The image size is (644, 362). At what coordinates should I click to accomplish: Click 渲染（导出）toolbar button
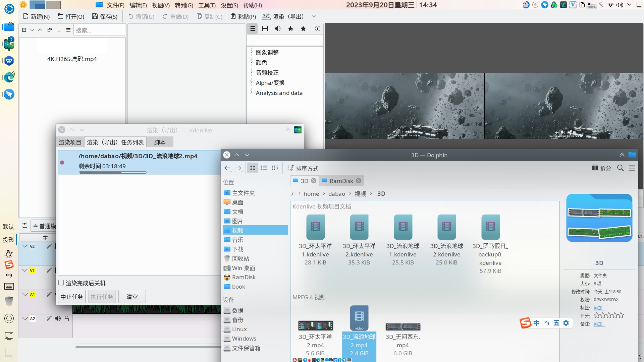pyautogui.click(x=284, y=16)
